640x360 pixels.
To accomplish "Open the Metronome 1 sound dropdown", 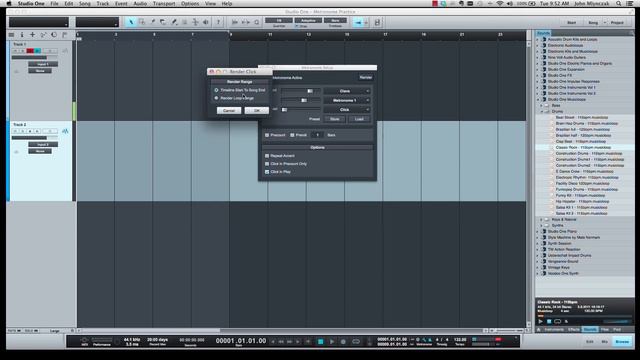I will click(347, 100).
